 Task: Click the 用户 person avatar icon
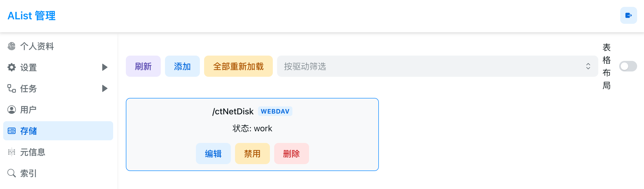coord(11,110)
